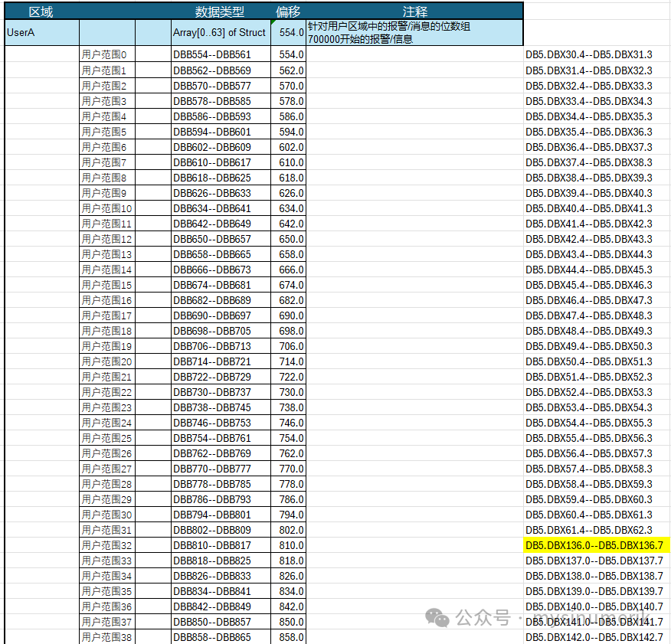Select the DBB714--DBB721 cell
Viewport: 671px width, 644px height.
220,361
